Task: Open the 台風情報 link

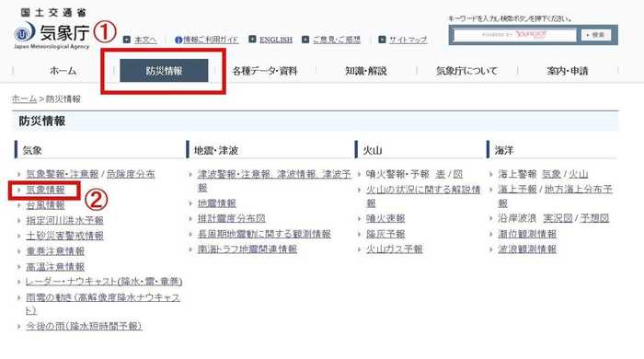Action: pos(45,205)
